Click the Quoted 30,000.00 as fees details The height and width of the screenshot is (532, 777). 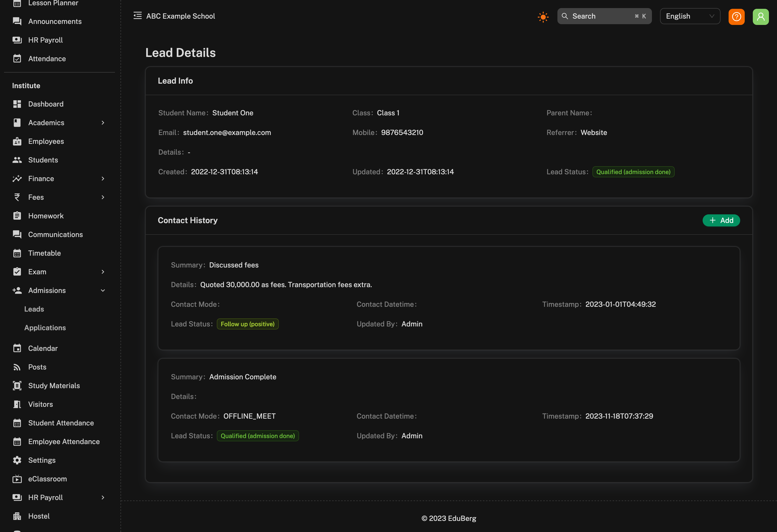286,285
